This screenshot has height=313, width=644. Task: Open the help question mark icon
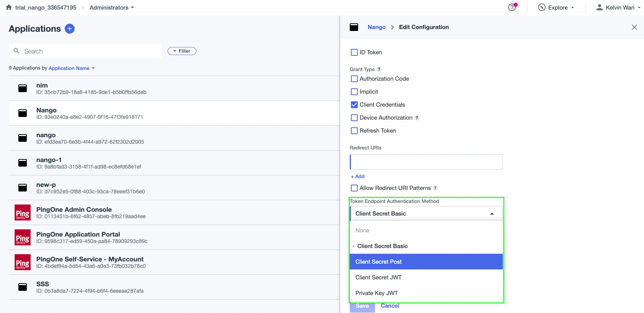512,8
